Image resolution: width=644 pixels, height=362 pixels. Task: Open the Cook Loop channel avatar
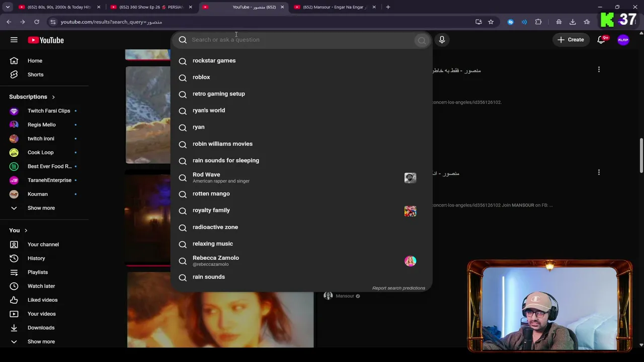click(x=14, y=152)
